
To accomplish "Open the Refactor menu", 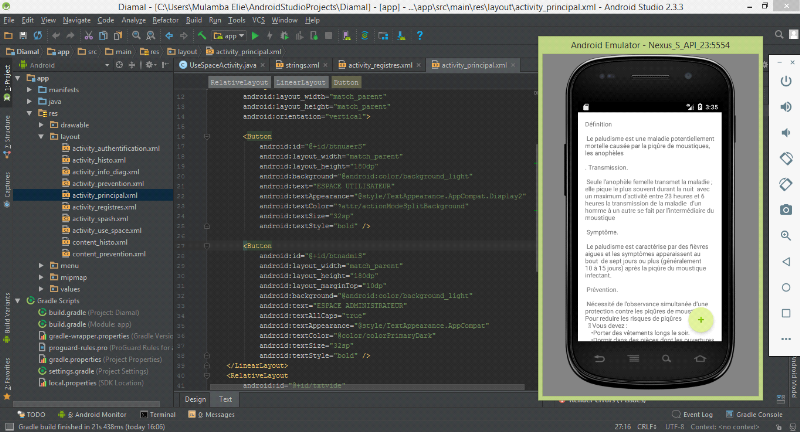I will (x=166, y=20).
